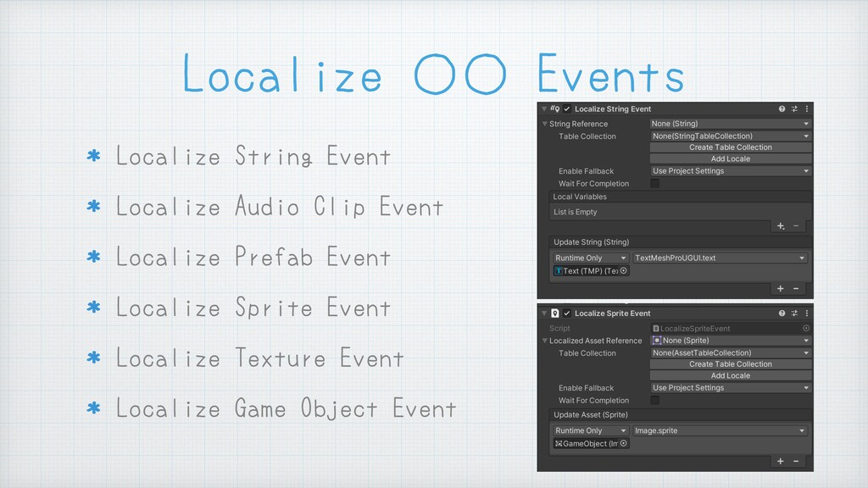
Task: Enable Wait For Completion in String Event
Action: tap(655, 183)
